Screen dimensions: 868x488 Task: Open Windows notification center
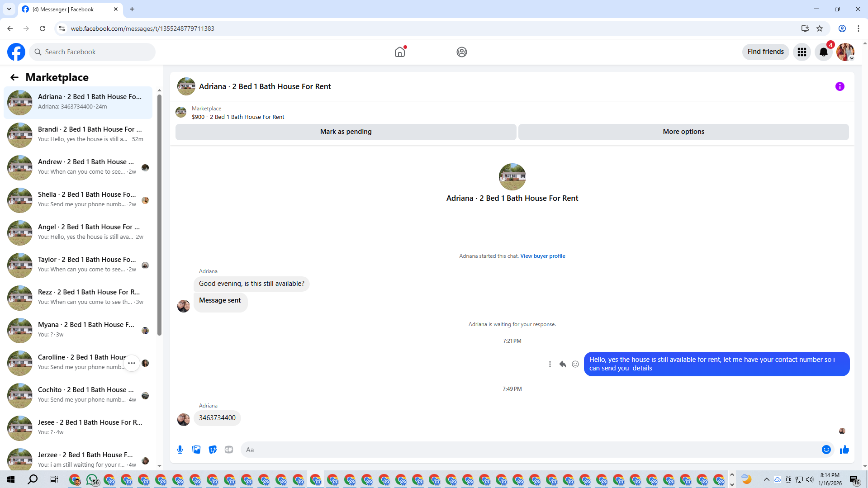tap(854, 479)
